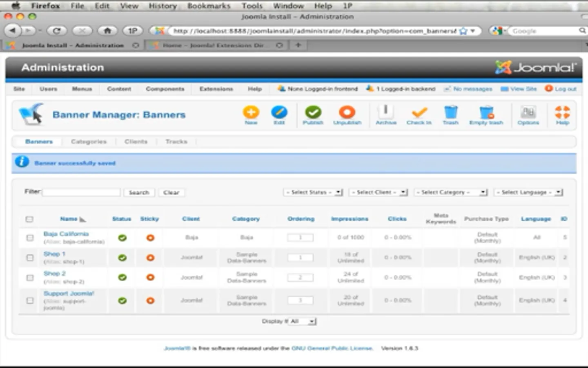Screen dimensions: 588x368
Task: Tick the checkbox for Baja California
Action: coord(30,238)
